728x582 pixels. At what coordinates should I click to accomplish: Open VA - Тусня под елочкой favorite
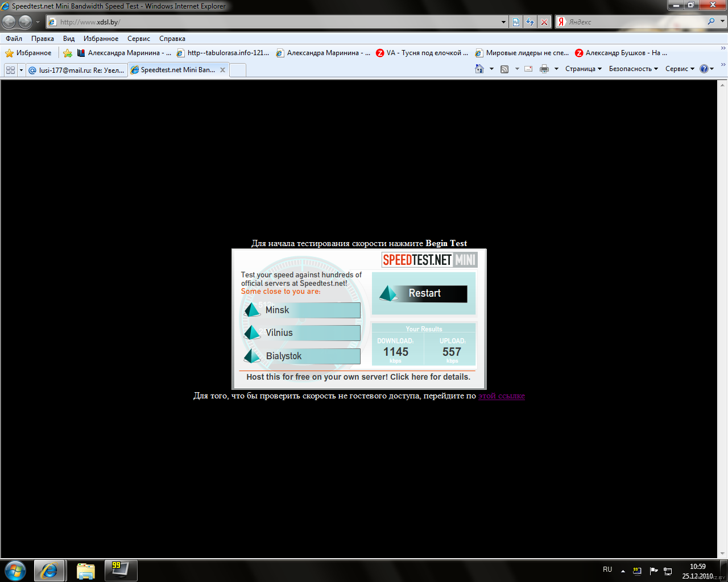pyautogui.click(x=422, y=53)
